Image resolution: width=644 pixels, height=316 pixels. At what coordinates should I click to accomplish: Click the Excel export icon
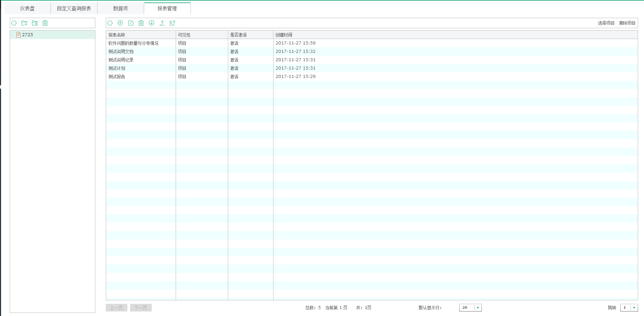click(x=172, y=23)
